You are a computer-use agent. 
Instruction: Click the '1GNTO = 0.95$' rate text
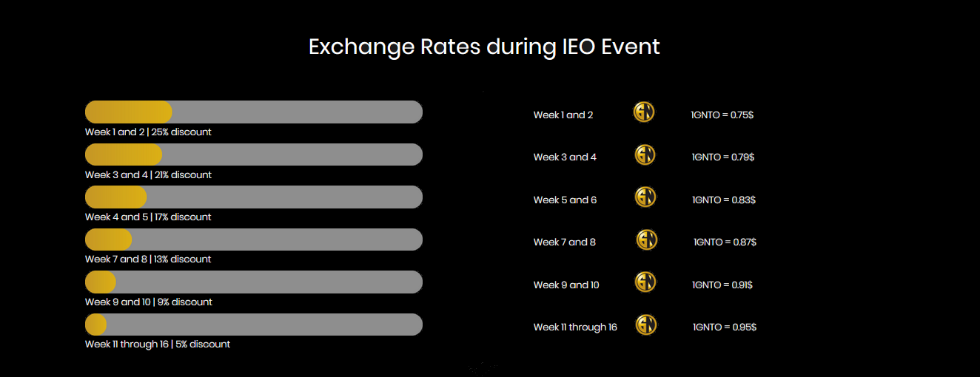[x=725, y=327]
